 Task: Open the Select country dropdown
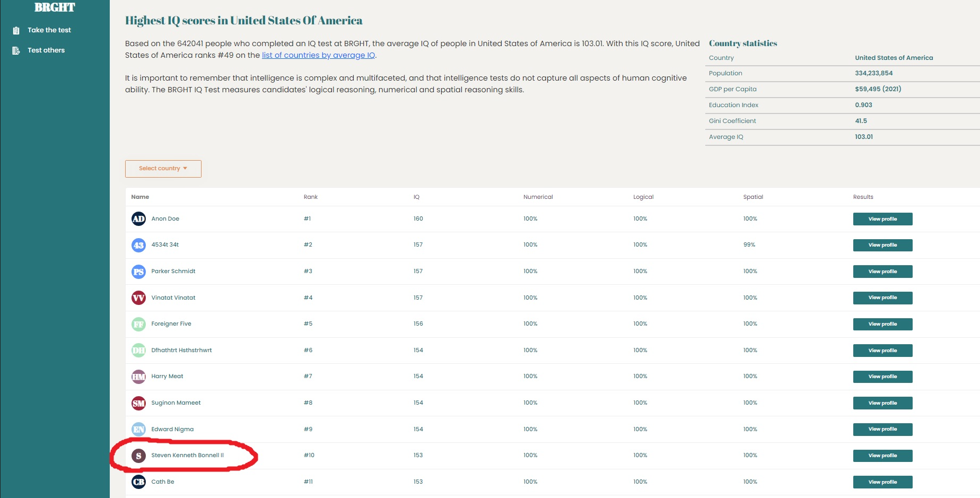coord(163,169)
